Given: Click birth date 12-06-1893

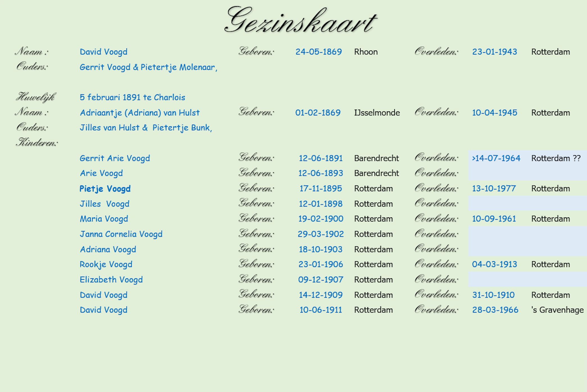Looking at the screenshot, I should (x=321, y=173).
